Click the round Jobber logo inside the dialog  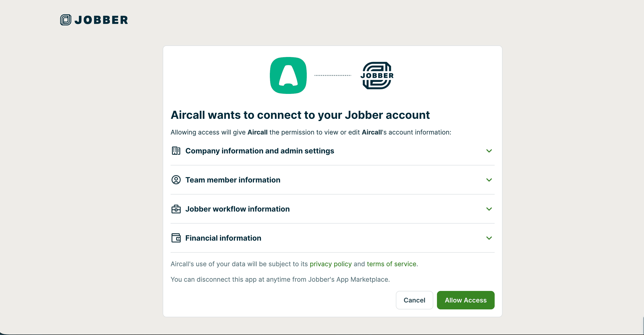point(377,75)
